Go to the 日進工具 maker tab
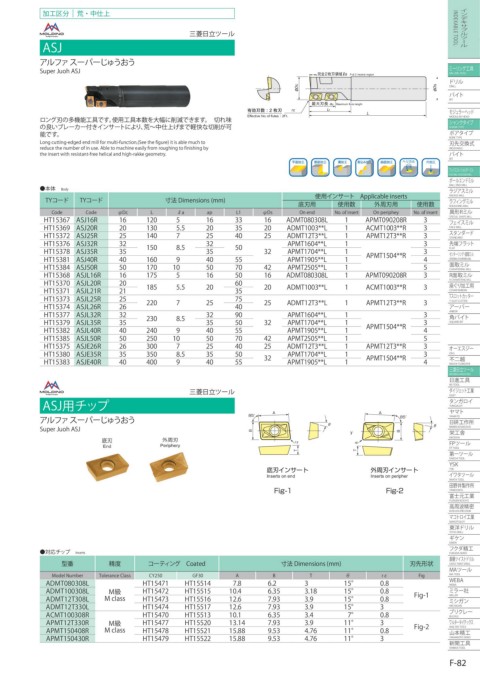Screen dimensions: 480x677 pos(464,381)
